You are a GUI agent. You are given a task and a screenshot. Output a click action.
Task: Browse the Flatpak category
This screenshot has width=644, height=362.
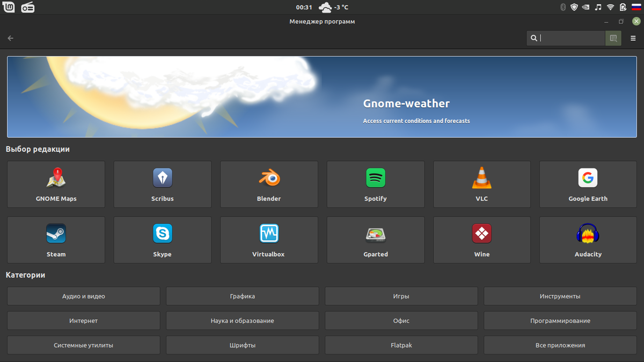pyautogui.click(x=401, y=345)
